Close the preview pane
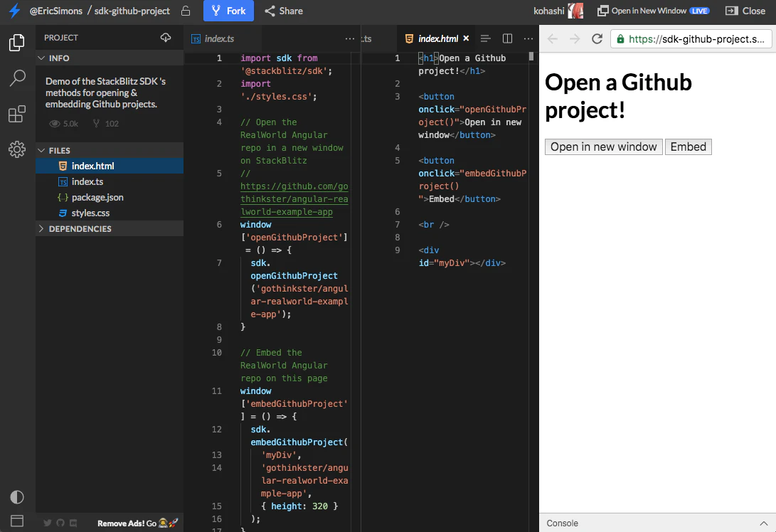776x532 pixels. click(x=745, y=11)
